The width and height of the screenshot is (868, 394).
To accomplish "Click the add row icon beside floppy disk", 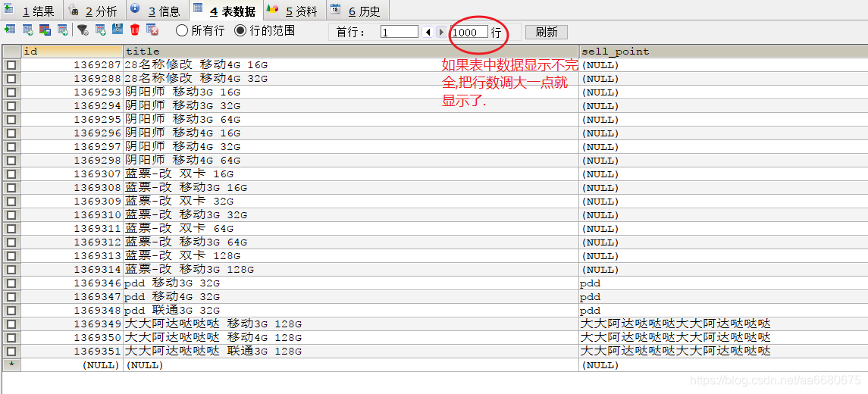I will (100, 30).
